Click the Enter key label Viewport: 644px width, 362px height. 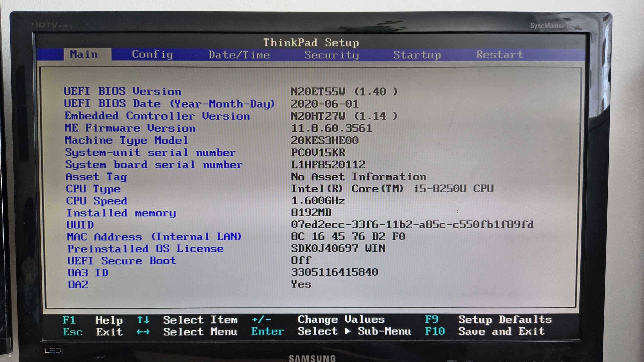tap(267, 331)
